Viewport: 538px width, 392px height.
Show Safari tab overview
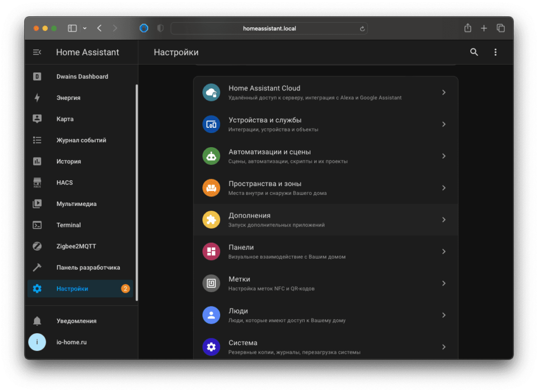coord(501,28)
